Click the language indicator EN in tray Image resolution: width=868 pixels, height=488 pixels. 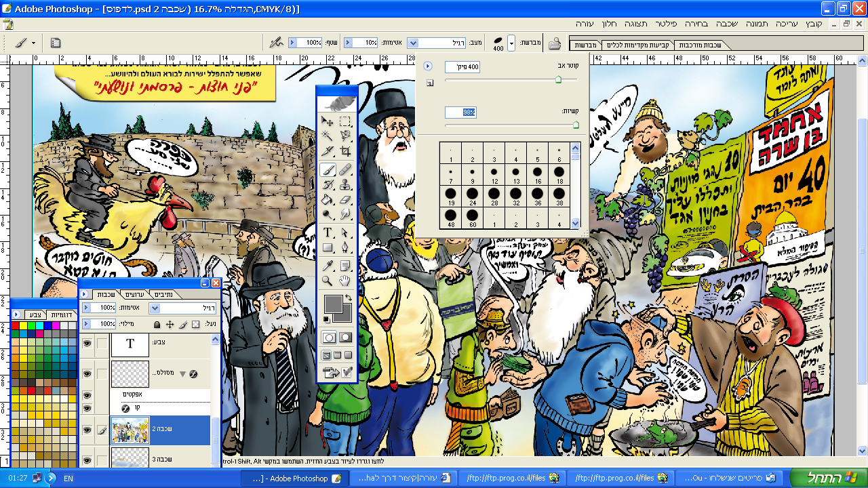pos(68,478)
